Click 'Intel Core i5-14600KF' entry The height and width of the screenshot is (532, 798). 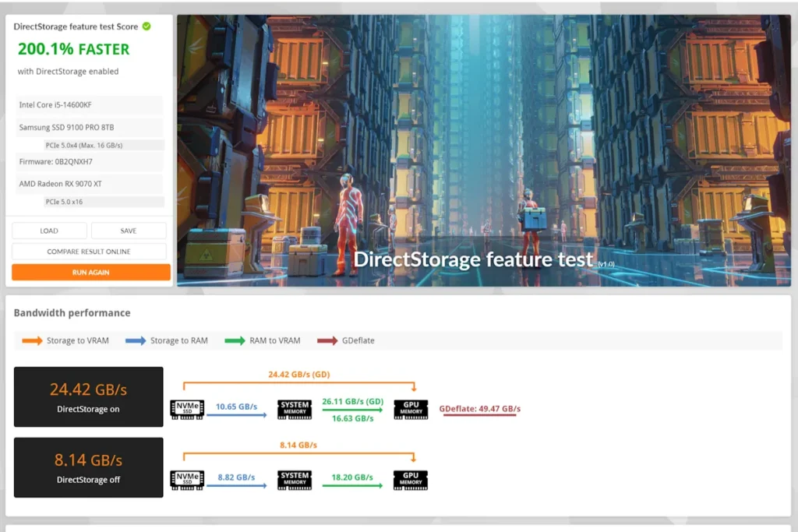click(x=89, y=105)
